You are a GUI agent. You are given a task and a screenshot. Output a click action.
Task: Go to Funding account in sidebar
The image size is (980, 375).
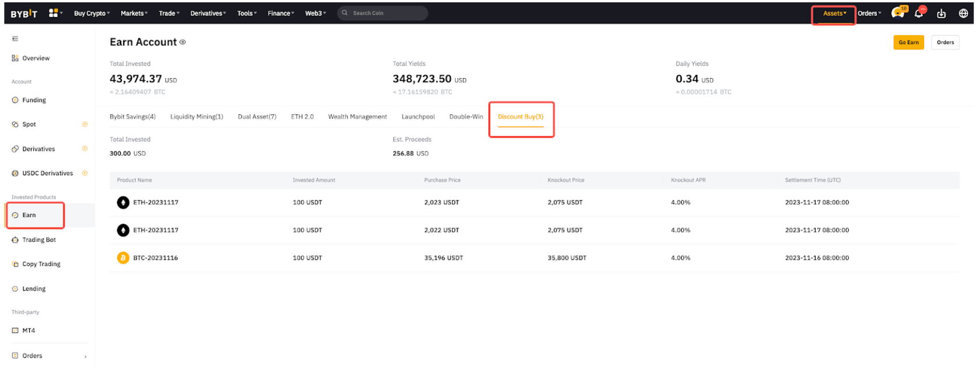(34, 100)
